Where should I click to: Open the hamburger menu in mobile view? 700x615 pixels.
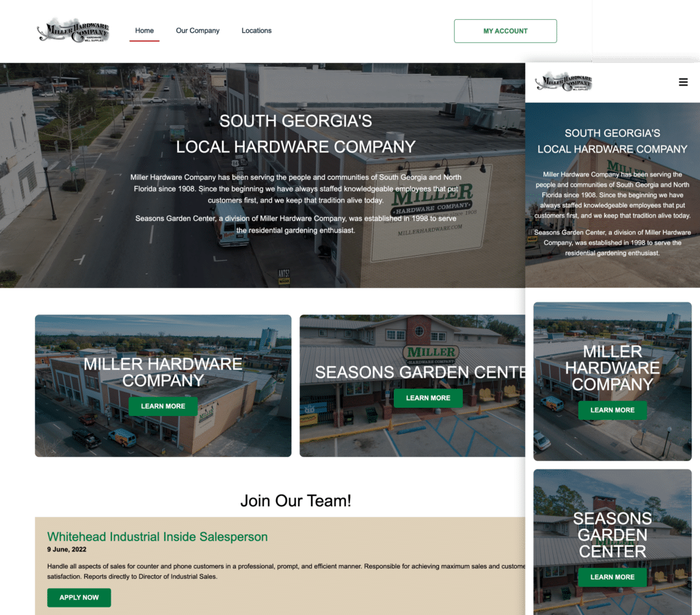pyautogui.click(x=683, y=82)
